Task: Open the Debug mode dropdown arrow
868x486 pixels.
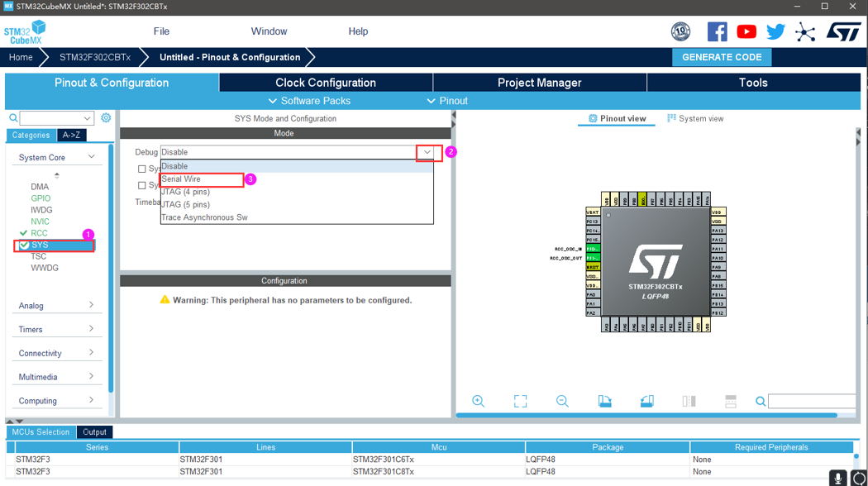Action: coord(427,152)
